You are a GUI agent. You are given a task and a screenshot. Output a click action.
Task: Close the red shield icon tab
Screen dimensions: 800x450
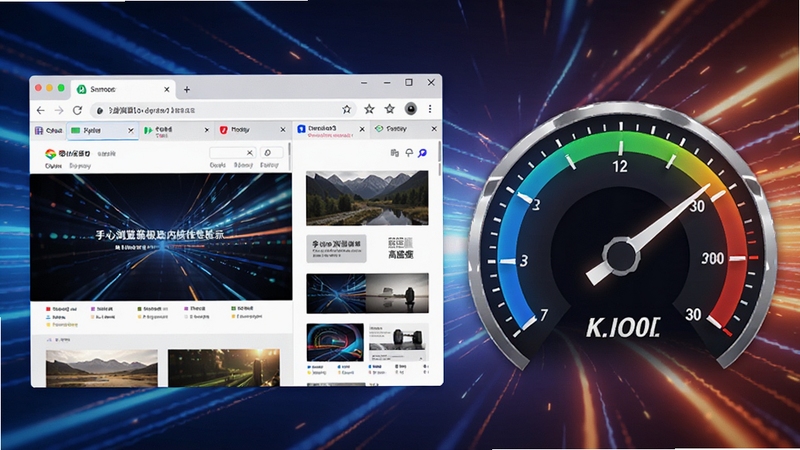point(283,130)
